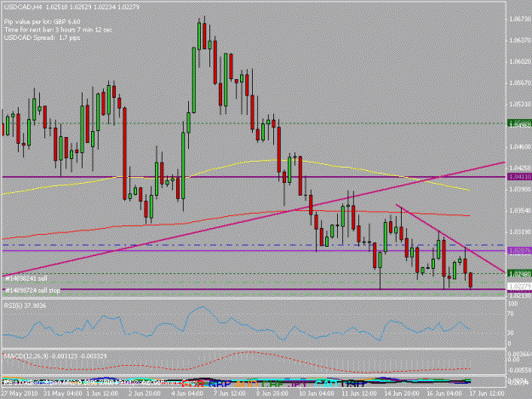Click the '1 Jun 12:00' time axis label
Viewport: 532px width, 399px height.
(x=102, y=394)
